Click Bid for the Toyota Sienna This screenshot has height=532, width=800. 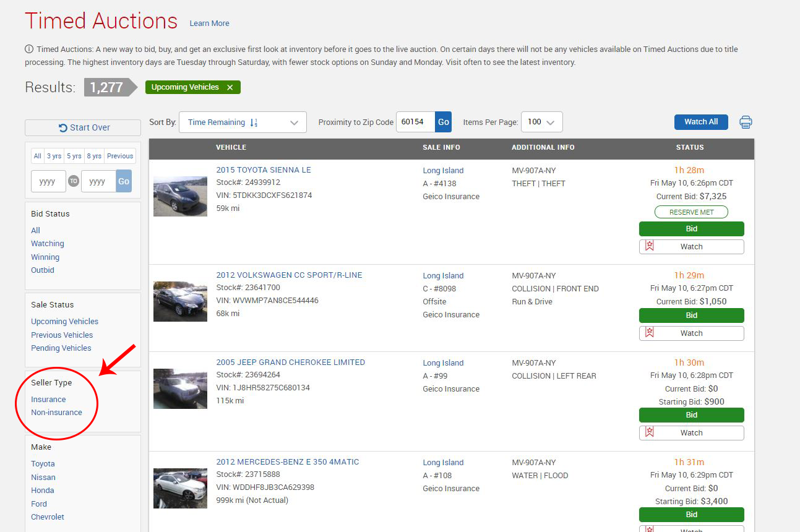(x=691, y=229)
